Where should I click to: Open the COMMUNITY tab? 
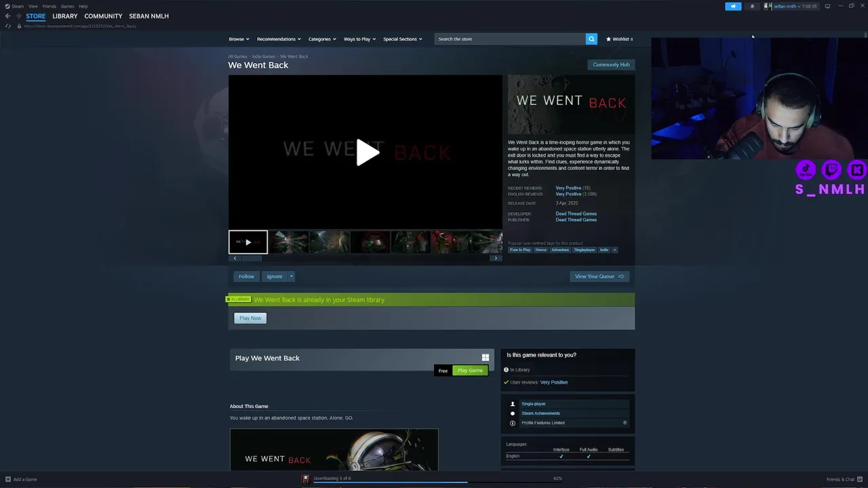tap(103, 16)
